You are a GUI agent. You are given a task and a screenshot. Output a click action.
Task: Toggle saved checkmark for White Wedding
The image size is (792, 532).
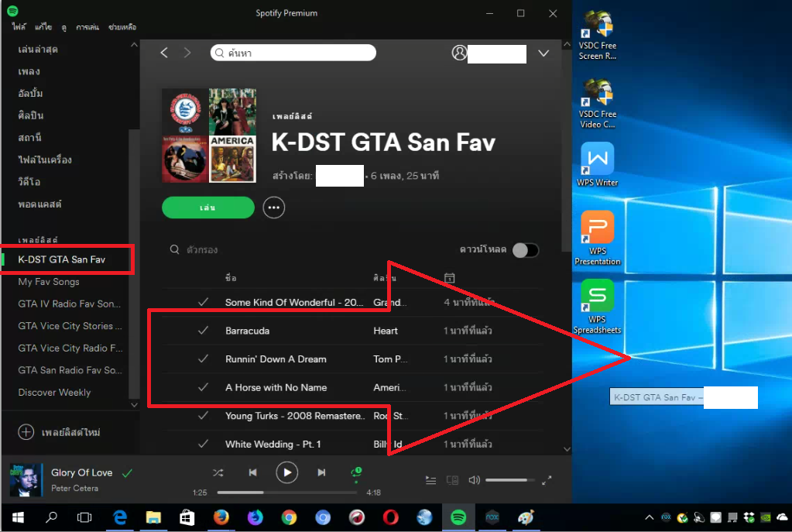click(x=204, y=444)
